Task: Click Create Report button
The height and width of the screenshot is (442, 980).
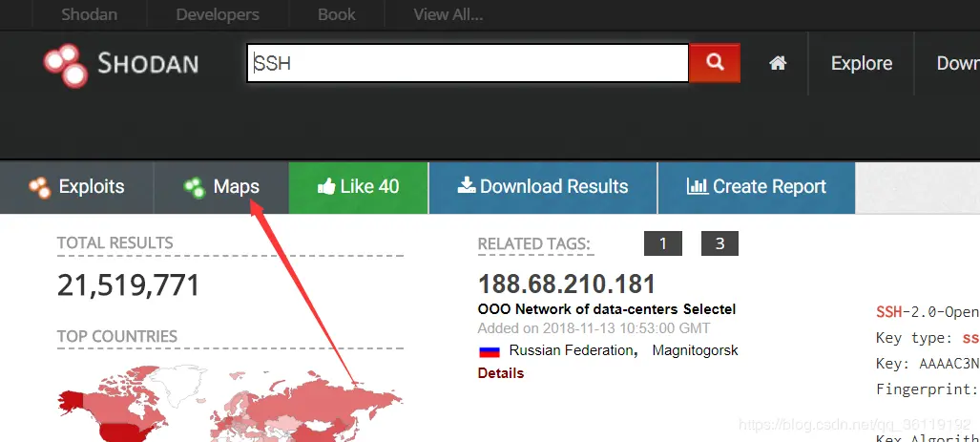Action: [x=757, y=186]
